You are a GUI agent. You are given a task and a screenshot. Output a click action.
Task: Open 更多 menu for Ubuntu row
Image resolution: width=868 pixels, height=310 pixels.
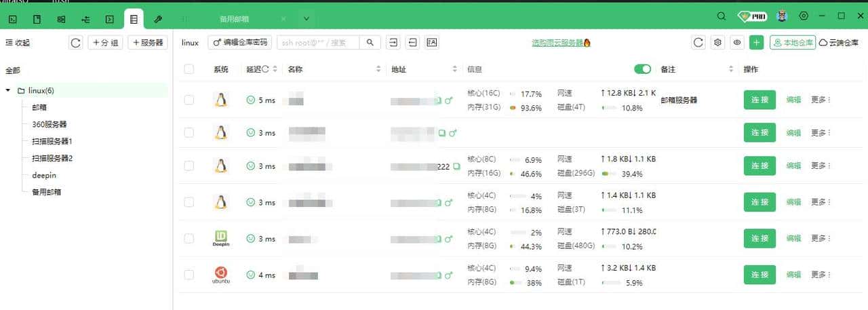(x=821, y=275)
